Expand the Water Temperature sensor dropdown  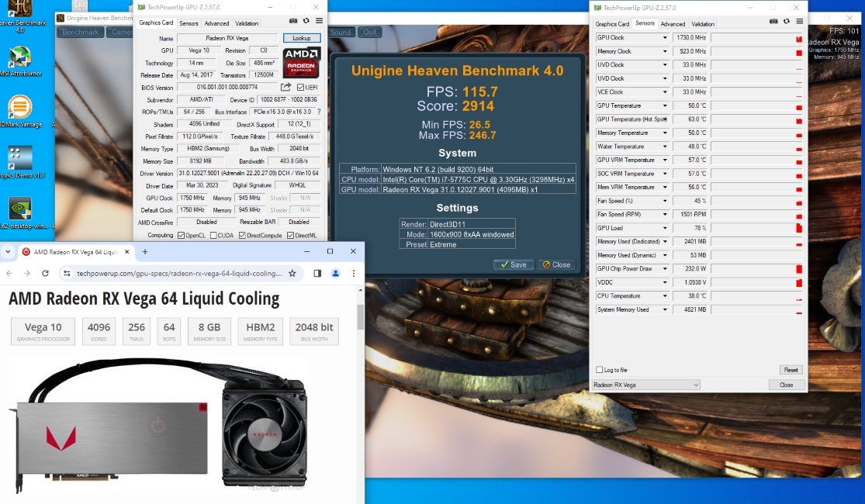click(665, 147)
